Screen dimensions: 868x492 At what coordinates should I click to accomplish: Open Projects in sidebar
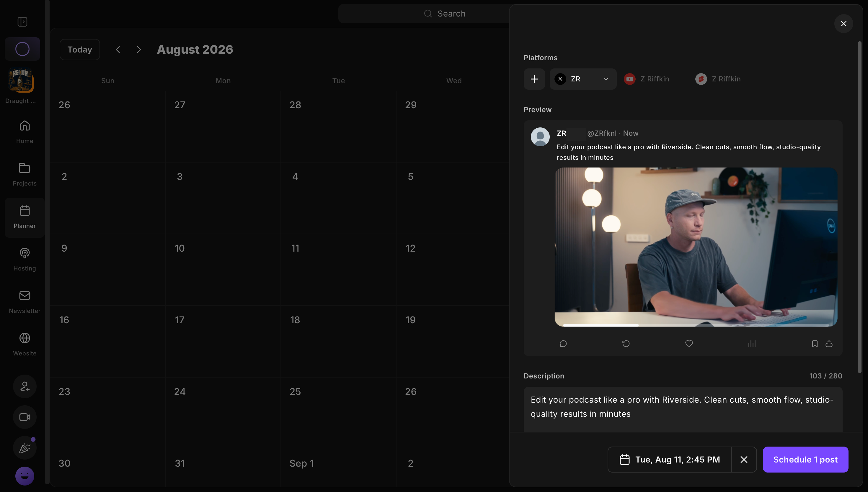(25, 174)
